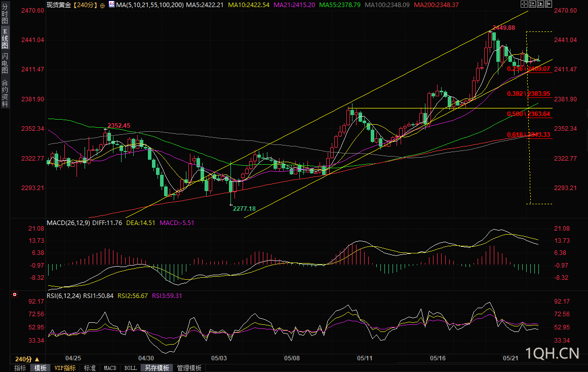The image size is (588, 372).
Task: Click the 04/25 date marker on time axis
Action: pos(73,358)
